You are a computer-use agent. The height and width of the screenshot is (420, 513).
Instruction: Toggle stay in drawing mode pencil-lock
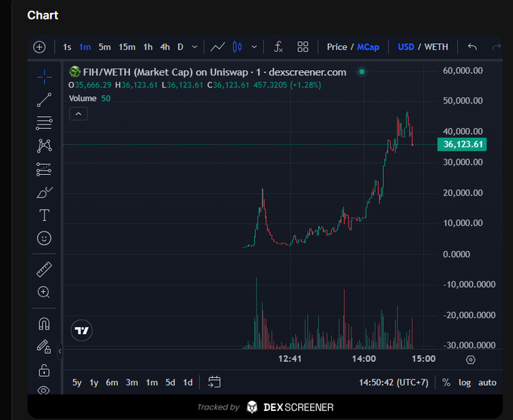pos(44,347)
